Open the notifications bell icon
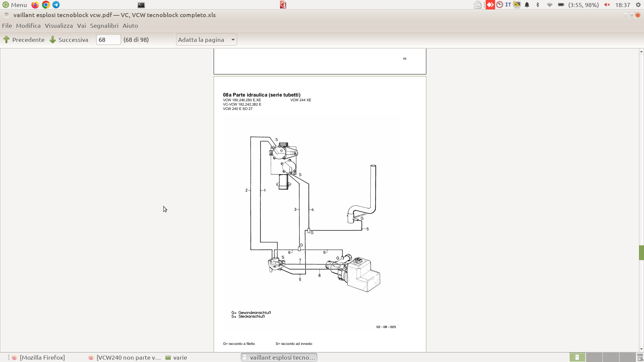Viewport: 644px width, 362px height. click(x=527, y=5)
